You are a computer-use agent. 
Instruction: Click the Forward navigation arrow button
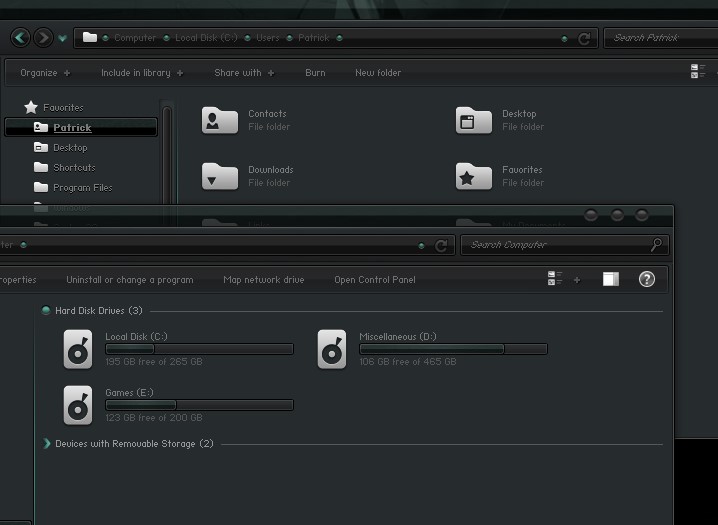(43, 38)
